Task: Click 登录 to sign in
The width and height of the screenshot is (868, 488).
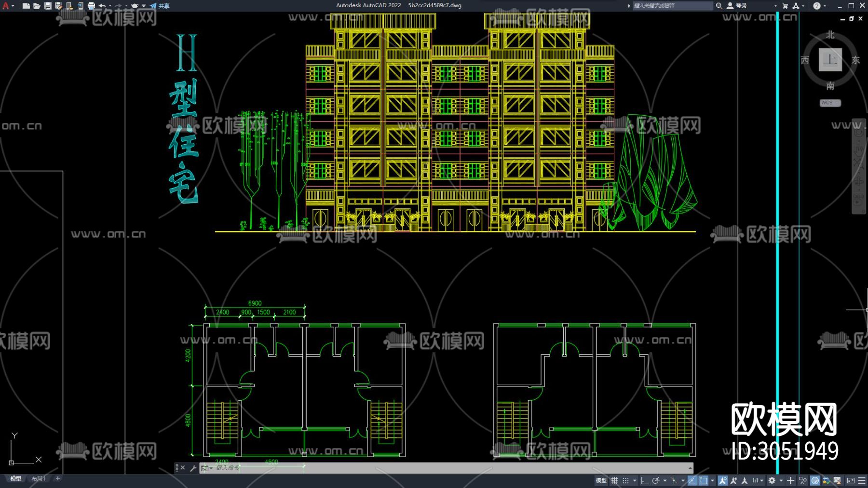Action: [741, 6]
